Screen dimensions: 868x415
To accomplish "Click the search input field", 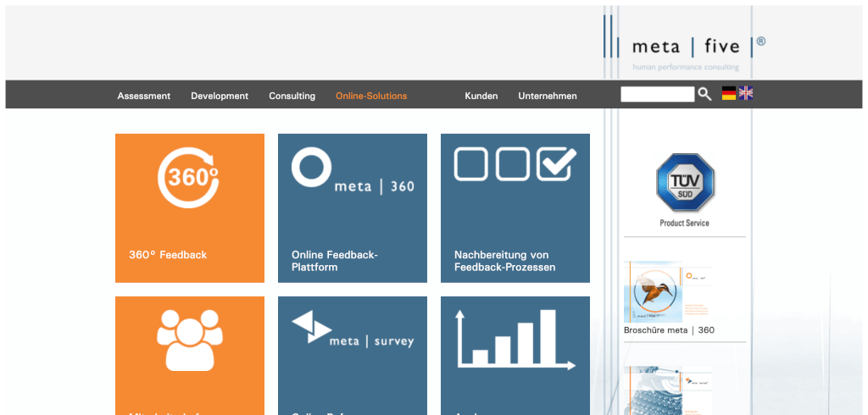I will point(657,94).
